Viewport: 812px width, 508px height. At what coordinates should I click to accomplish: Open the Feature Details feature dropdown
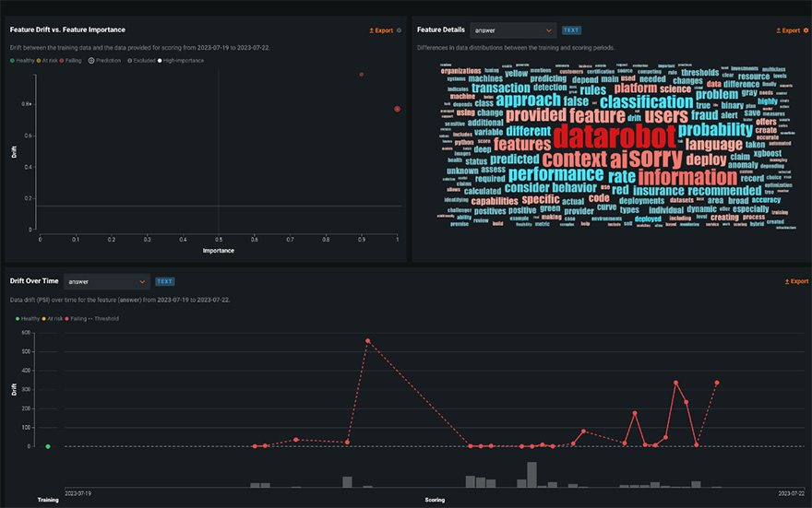click(x=513, y=30)
